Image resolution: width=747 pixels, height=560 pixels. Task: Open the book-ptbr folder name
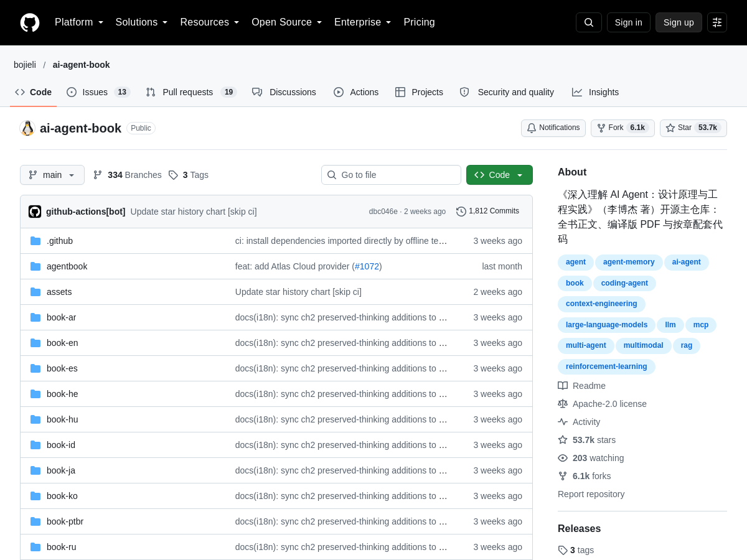click(65, 521)
